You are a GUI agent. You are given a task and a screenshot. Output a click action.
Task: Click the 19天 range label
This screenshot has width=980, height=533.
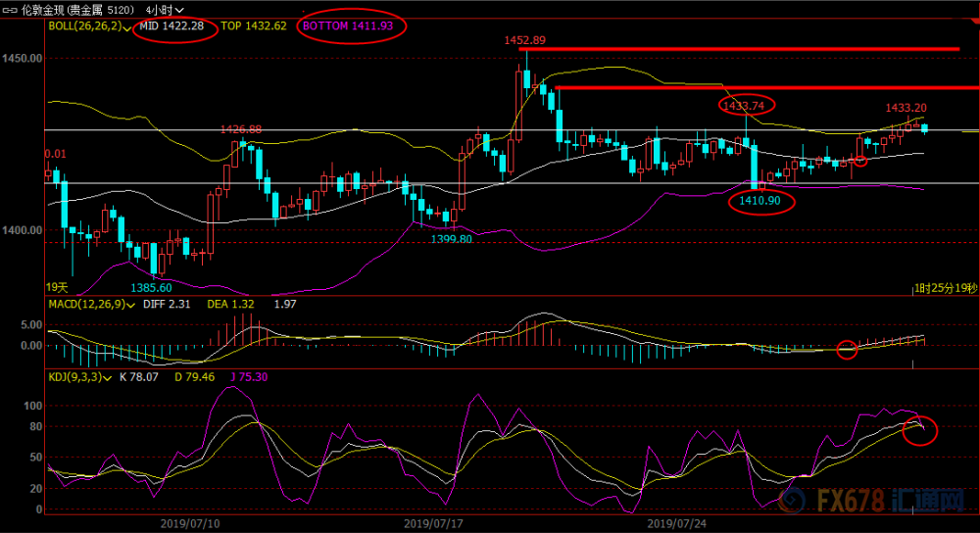57,287
